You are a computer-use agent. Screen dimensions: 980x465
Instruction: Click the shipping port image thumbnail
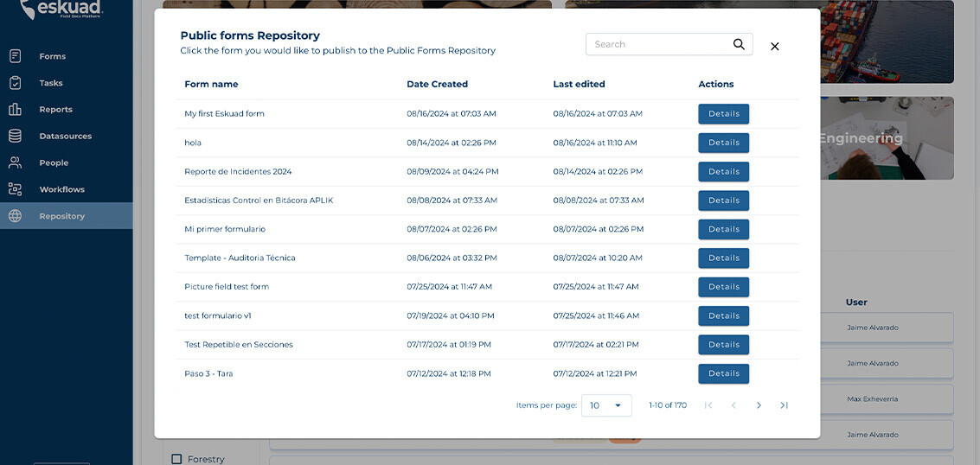[887, 41]
